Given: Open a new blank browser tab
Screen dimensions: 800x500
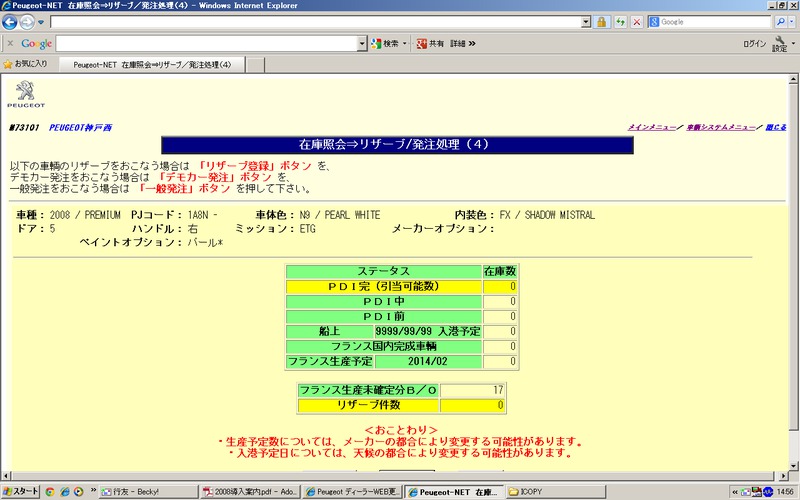Looking at the screenshot, I should (x=255, y=65).
